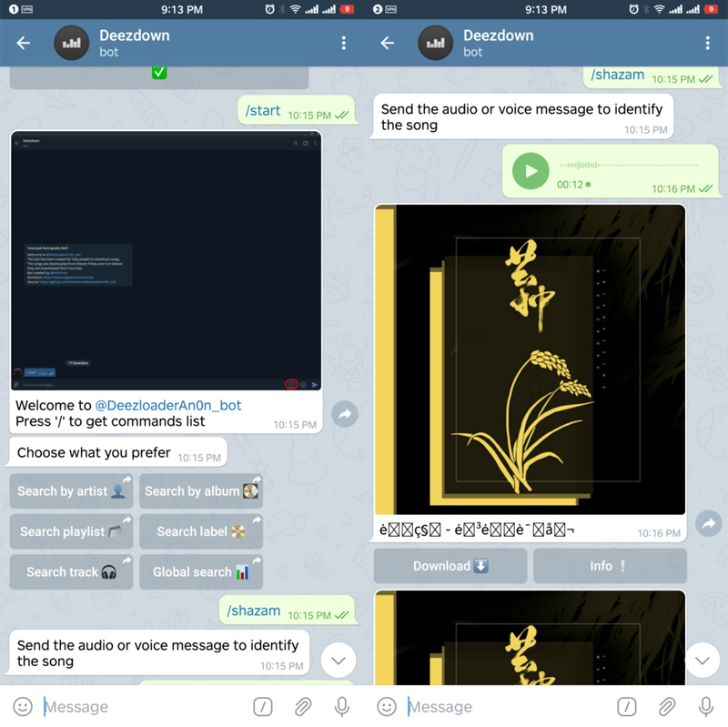Tap the red battery indicator in the left status bar
Viewport: 728px width, 727px height.
tap(347, 9)
